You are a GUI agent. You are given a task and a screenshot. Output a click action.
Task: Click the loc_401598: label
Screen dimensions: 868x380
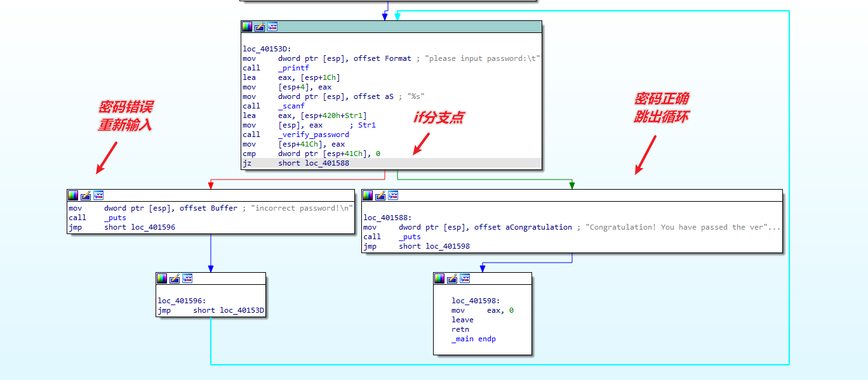click(476, 301)
